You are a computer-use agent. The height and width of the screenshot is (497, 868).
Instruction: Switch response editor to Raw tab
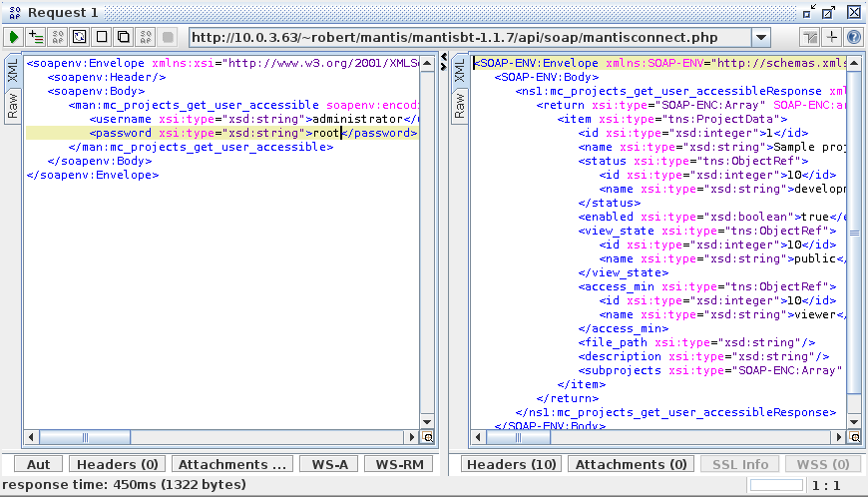coord(461,105)
